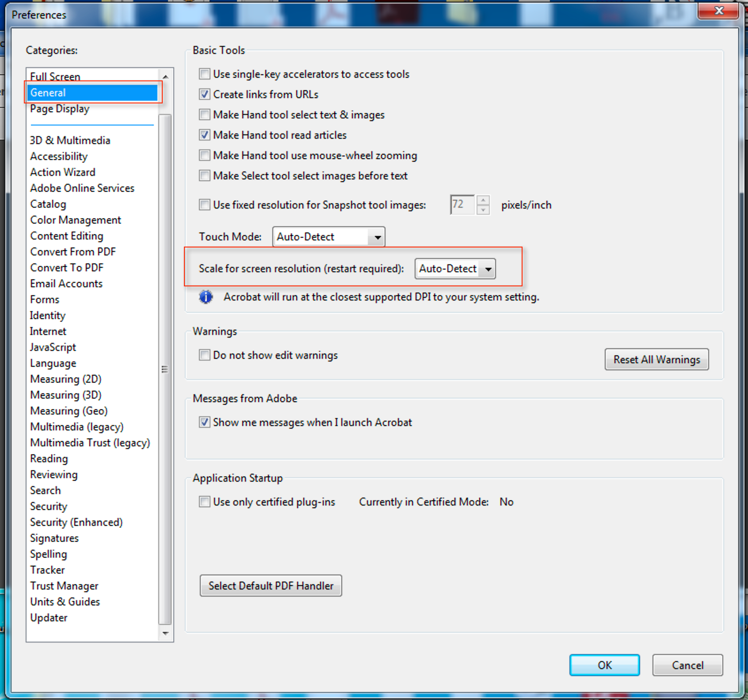Viewport: 748px width, 700px height.
Task: Check Do not show edit warnings
Action: coord(204,355)
